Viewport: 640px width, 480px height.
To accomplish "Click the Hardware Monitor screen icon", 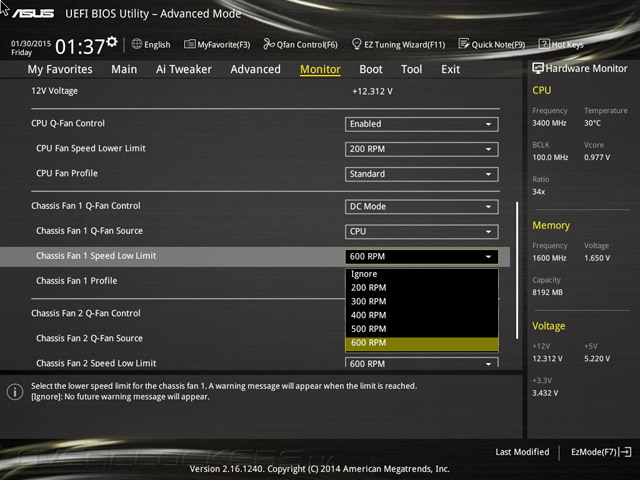I will pyautogui.click(x=538, y=68).
